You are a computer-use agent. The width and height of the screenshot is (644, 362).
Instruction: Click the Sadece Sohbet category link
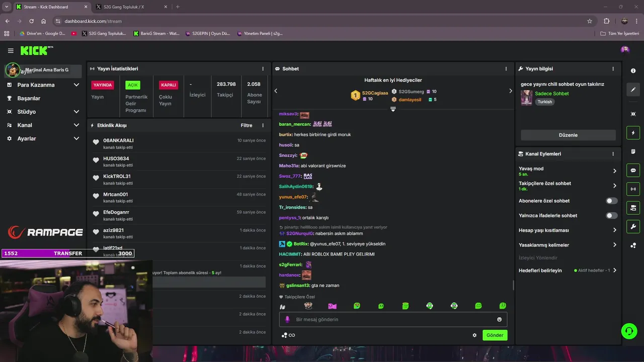[552, 94]
